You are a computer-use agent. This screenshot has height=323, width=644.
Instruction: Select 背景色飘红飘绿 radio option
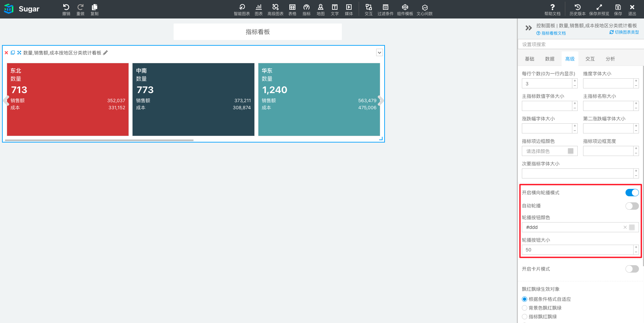525,308
